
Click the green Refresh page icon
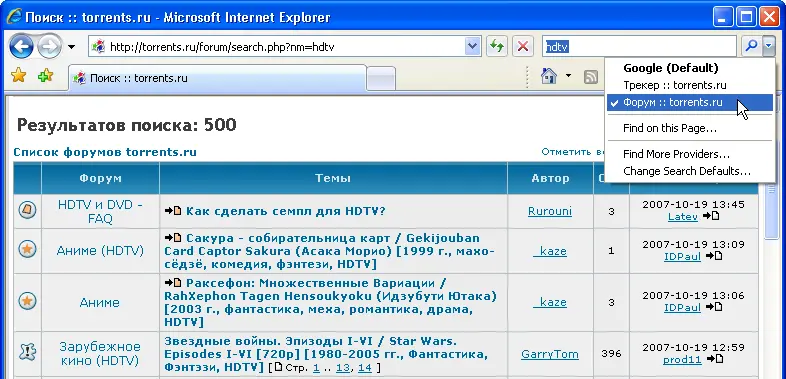tap(496, 47)
